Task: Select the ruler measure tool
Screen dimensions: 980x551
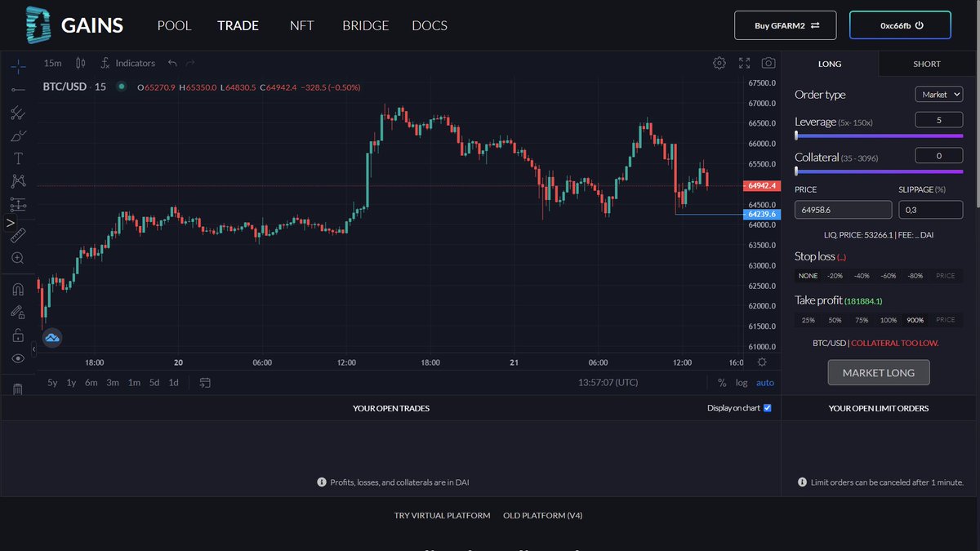Action: [x=18, y=235]
